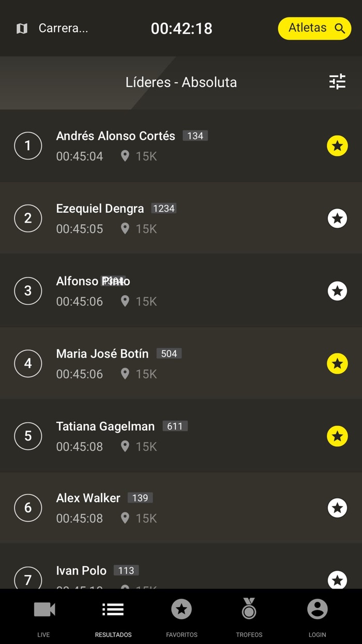This screenshot has width=362, height=644.
Task: Add Alex Walker to favorites
Action: pyautogui.click(x=337, y=508)
